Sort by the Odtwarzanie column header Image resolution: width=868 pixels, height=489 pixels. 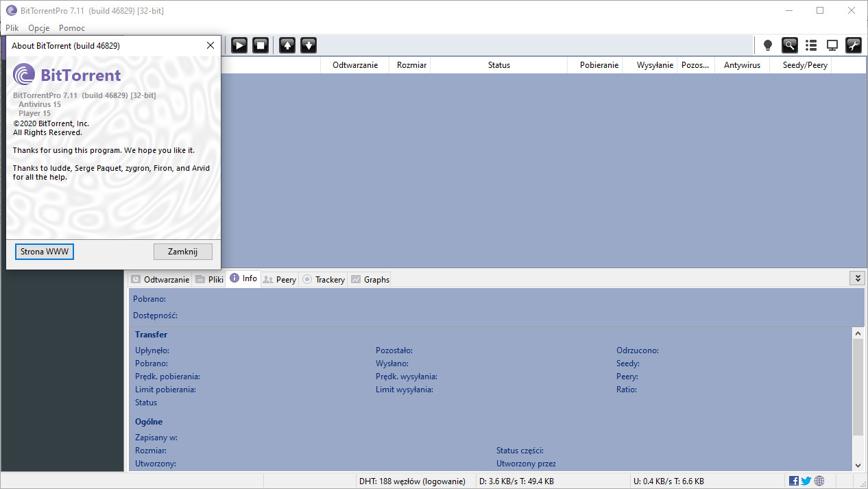(x=355, y=65)
